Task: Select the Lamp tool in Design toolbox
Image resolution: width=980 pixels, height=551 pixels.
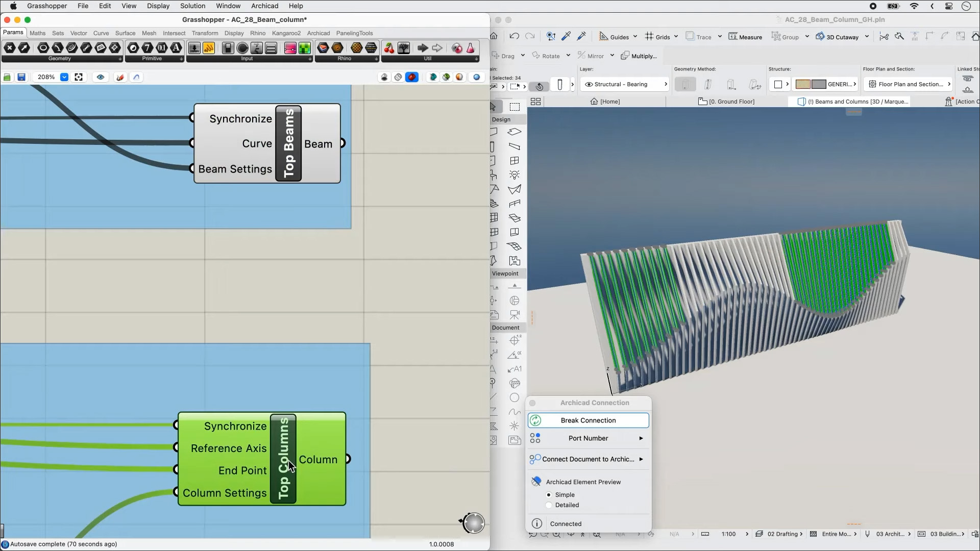Action: (x=514, y=175)
